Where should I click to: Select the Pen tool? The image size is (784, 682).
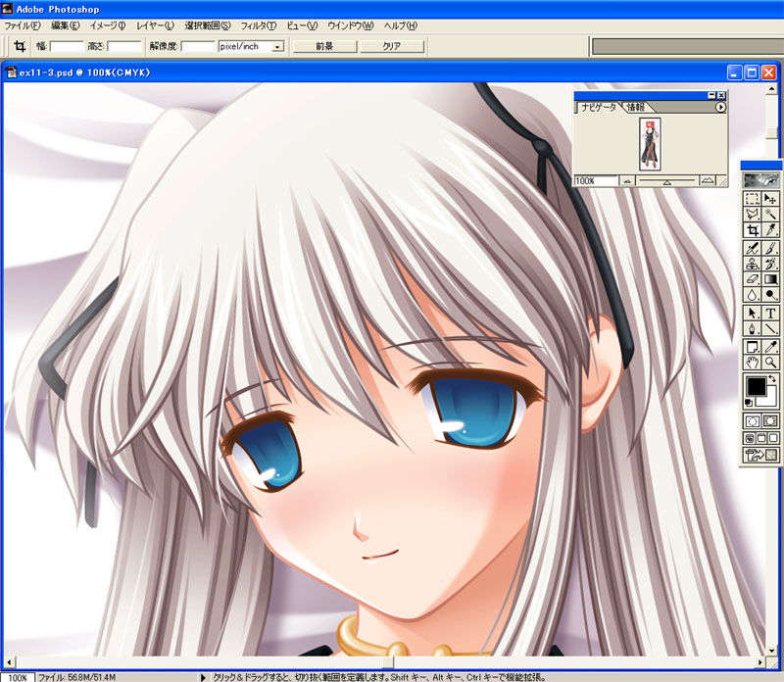click(752, 328)
